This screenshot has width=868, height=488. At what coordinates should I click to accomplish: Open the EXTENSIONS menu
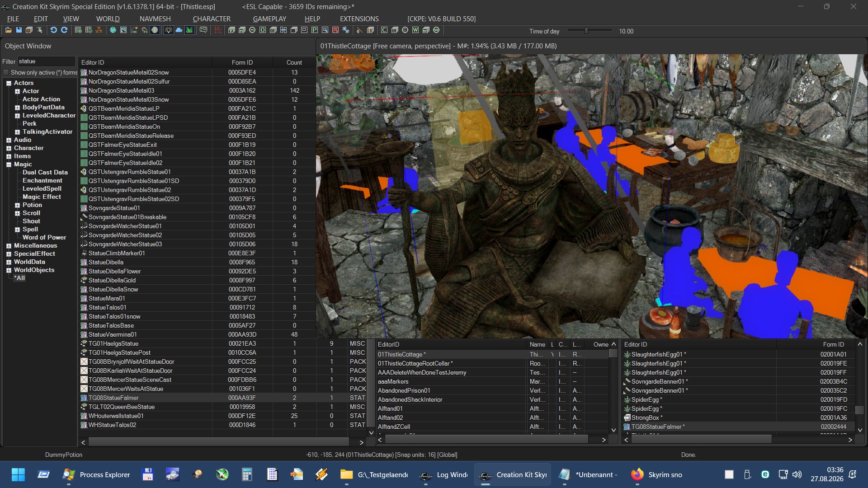(x=359, y=19)
